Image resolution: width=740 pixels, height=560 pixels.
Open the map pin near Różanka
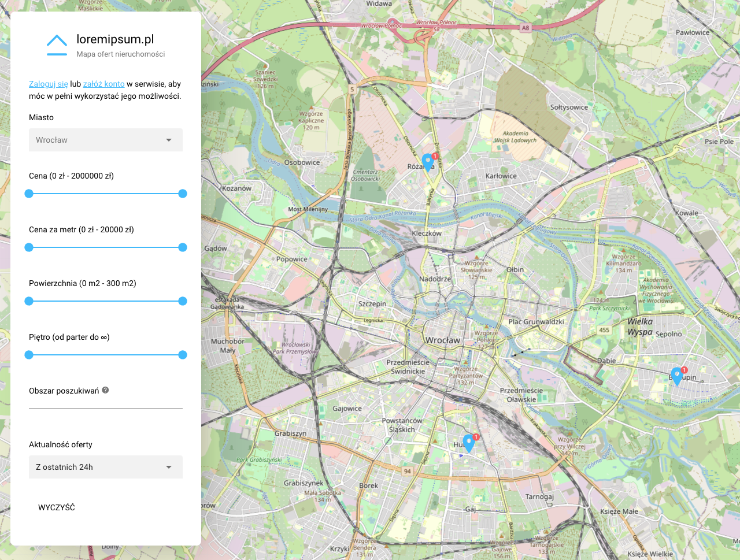(428, 162)
